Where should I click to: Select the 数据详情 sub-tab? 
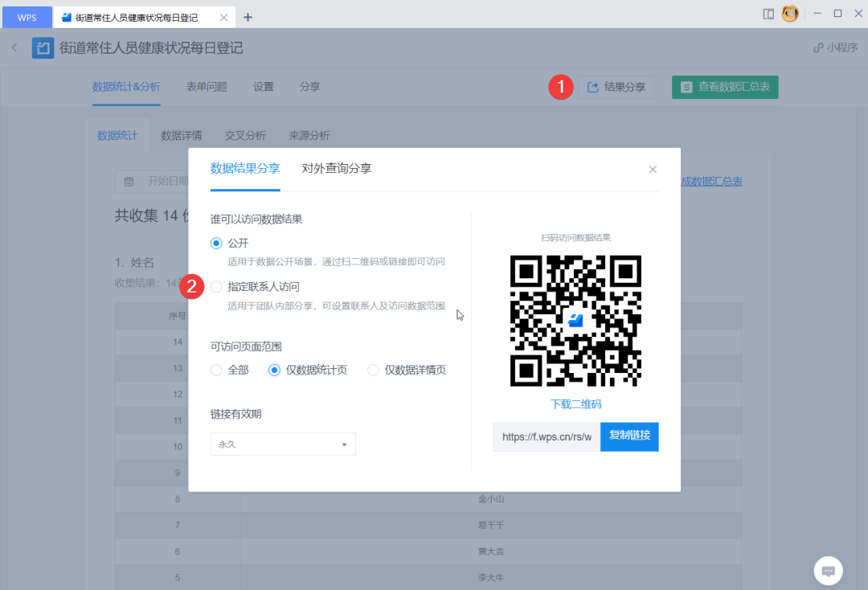pos(182,136)
